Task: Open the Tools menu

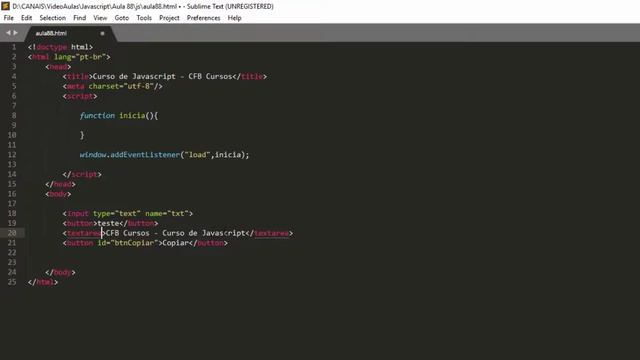Action: click(x=144, y=18)
